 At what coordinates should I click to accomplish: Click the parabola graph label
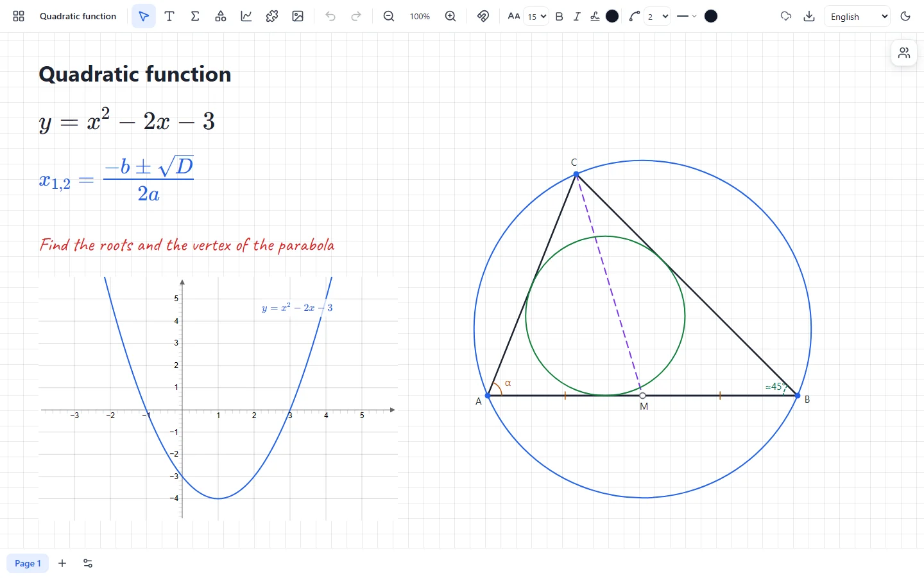(x=297, y=308)
